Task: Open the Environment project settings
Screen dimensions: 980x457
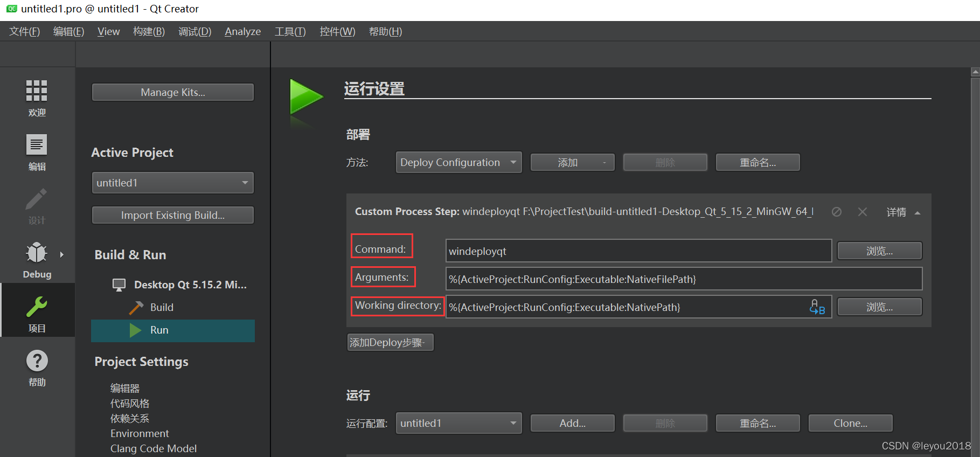Action: pos(140,433)
